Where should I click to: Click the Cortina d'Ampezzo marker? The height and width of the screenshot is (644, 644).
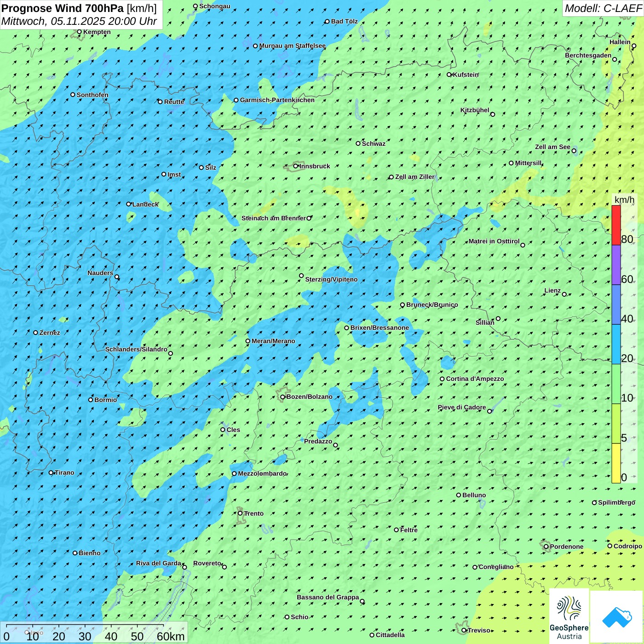[442, 379]
